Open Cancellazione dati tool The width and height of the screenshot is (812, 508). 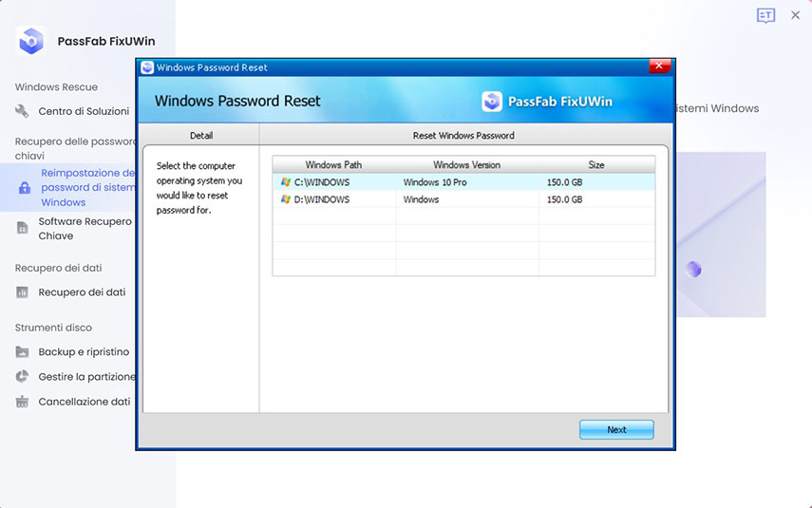(x=85, y=402)
